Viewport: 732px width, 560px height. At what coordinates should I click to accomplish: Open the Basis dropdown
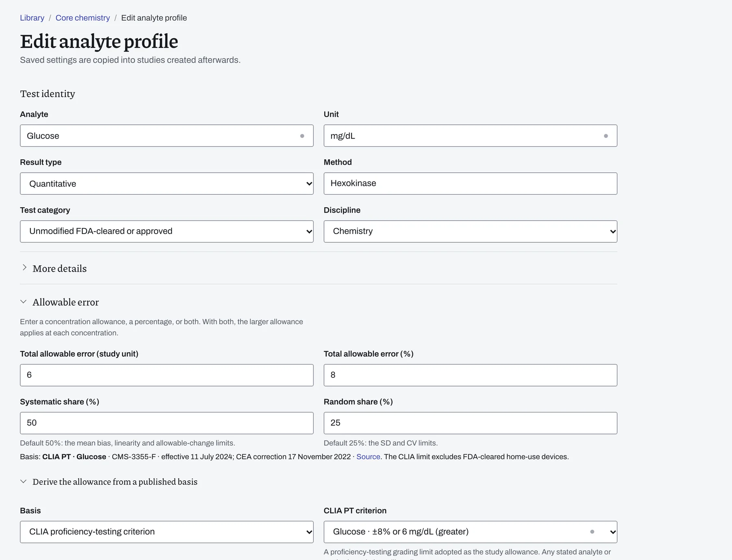coord(167,532)
